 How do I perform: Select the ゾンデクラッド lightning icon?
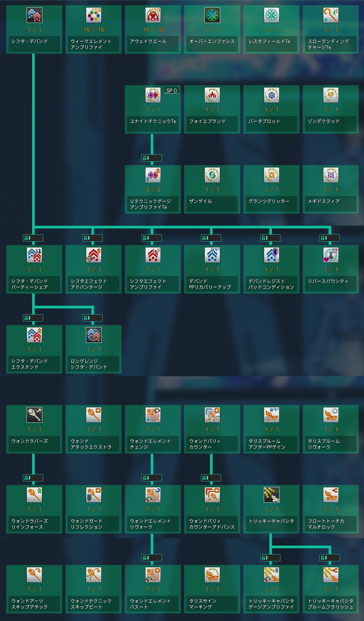[x=331, y=95]
